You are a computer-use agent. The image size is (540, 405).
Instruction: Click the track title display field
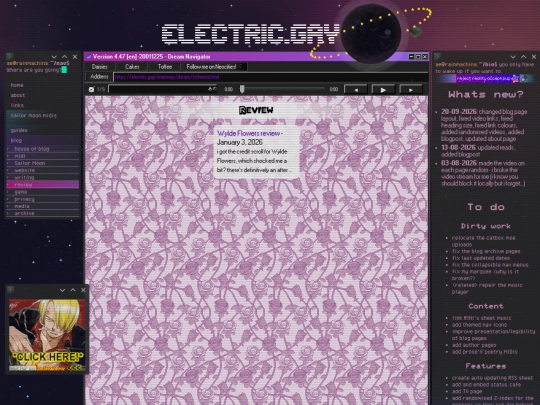click(x=163, y=89)
